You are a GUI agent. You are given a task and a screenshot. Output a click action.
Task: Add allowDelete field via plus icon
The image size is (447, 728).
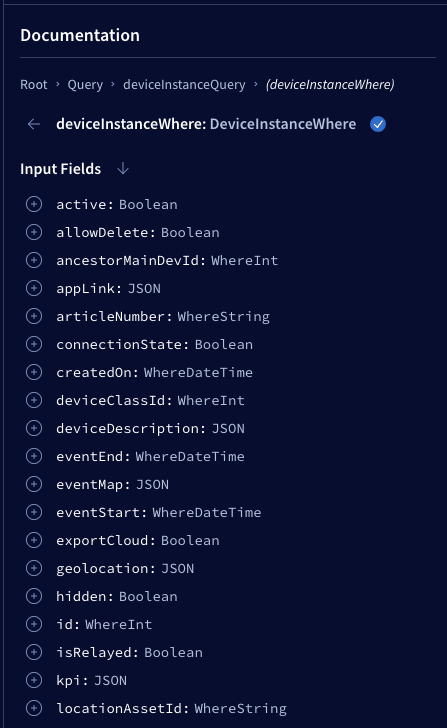point(34,232)
